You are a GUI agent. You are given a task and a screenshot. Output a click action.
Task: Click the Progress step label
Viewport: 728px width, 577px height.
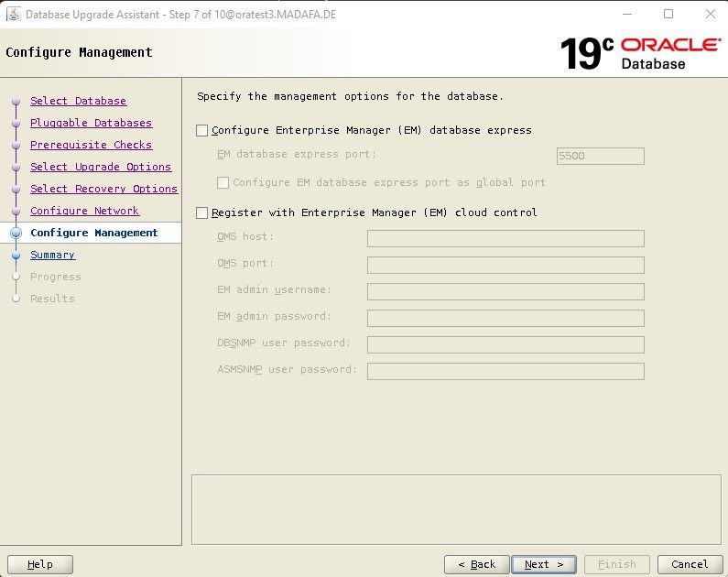tap(56, 278)
